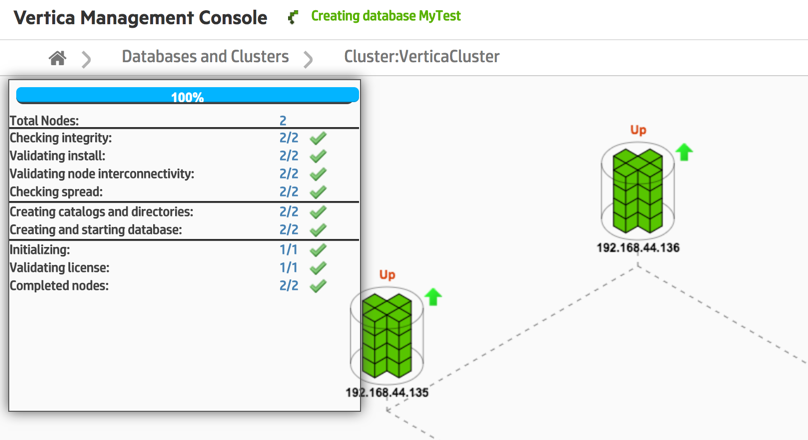Click node cylinder icon for 192.168.44.136
808x440 pixels.
pos(638,189)
